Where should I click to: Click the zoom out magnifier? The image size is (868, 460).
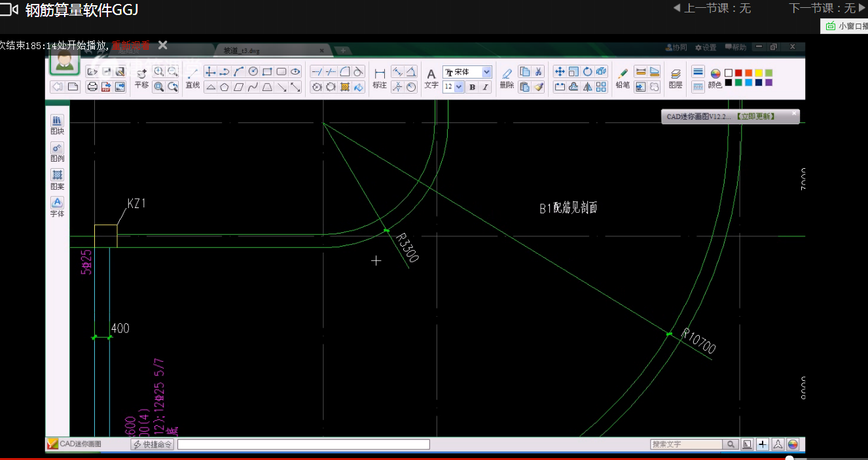(x=173, y=71)
